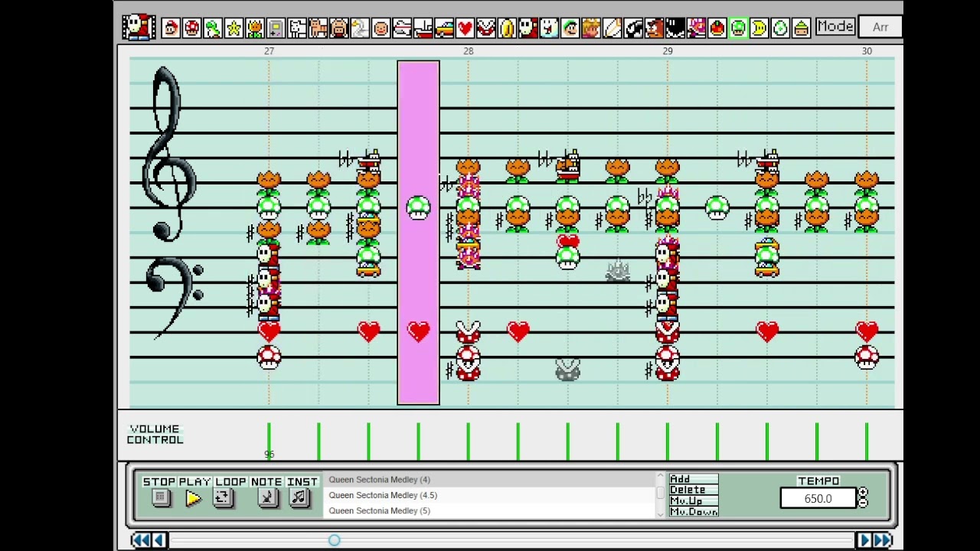Select the black Bob-omb instrument icon
This screenshot has width=980, height=551.
tap(675, 28)
